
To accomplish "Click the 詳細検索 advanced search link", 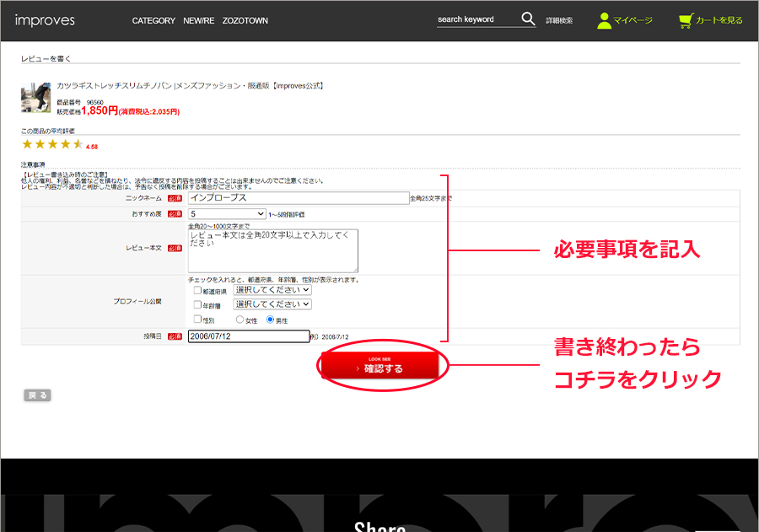I will [x=559, y=20].
